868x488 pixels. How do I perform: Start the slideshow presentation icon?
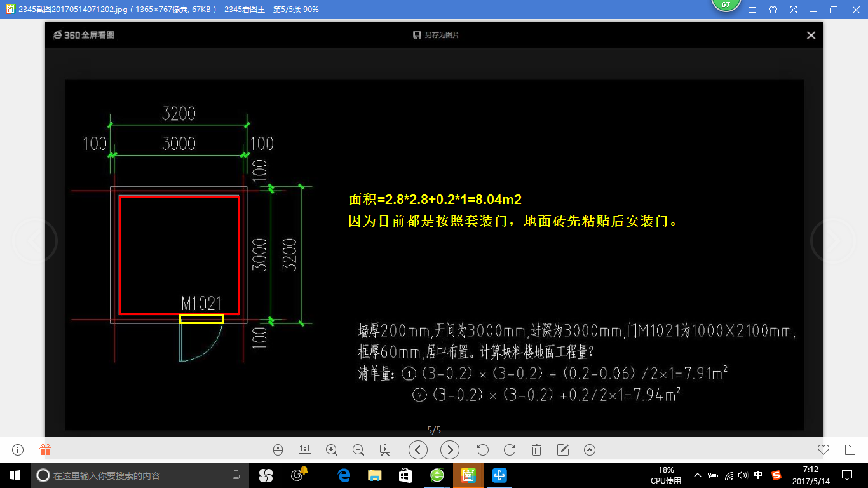pyautogui.click(x=384, y=450)
